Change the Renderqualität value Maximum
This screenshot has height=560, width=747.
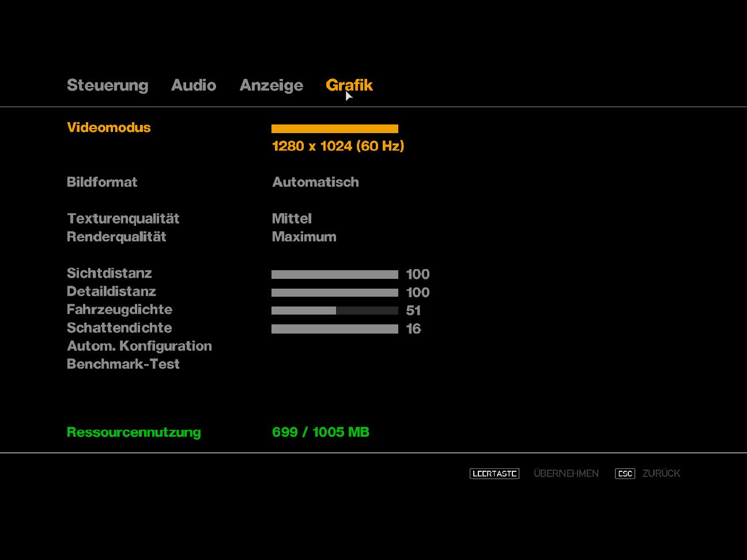point(304,237)
